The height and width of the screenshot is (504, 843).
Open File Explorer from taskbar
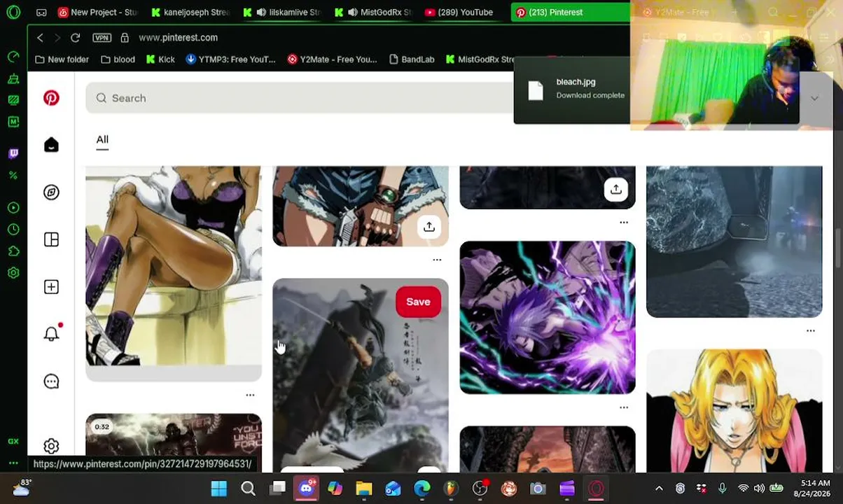[363, 489]
